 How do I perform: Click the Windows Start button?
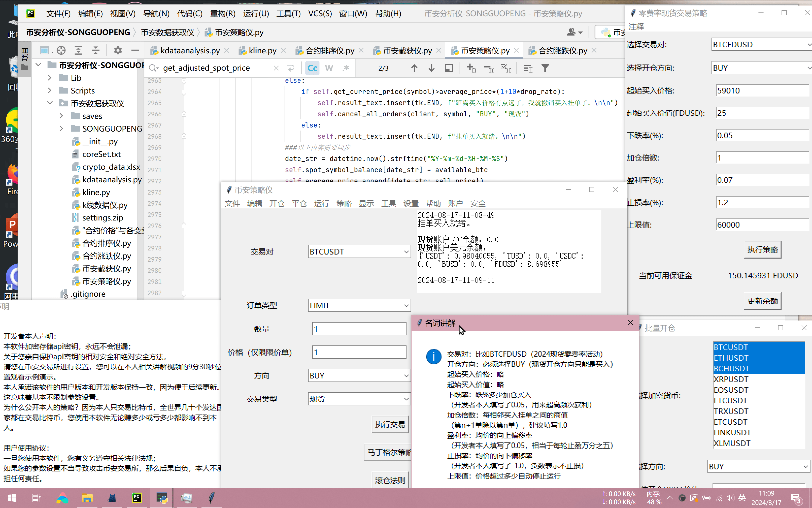12,498
